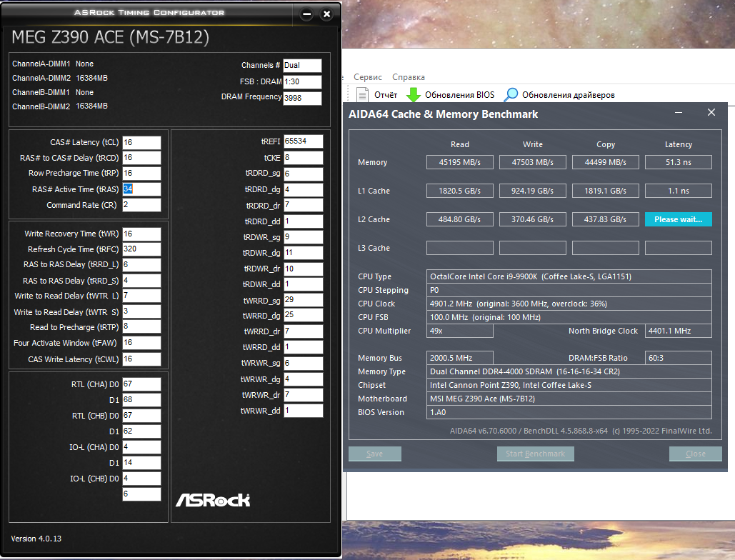Image resolution: width=735 pixels, height=560 pixels.
Task: Open the Справка menu
Action: point(409,77)
